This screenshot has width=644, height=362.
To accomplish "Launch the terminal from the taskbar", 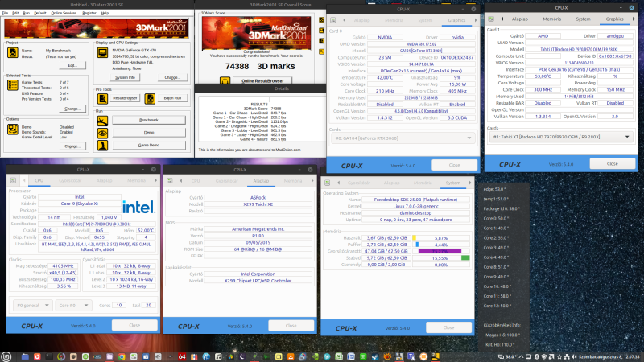I will pos(49,356).
